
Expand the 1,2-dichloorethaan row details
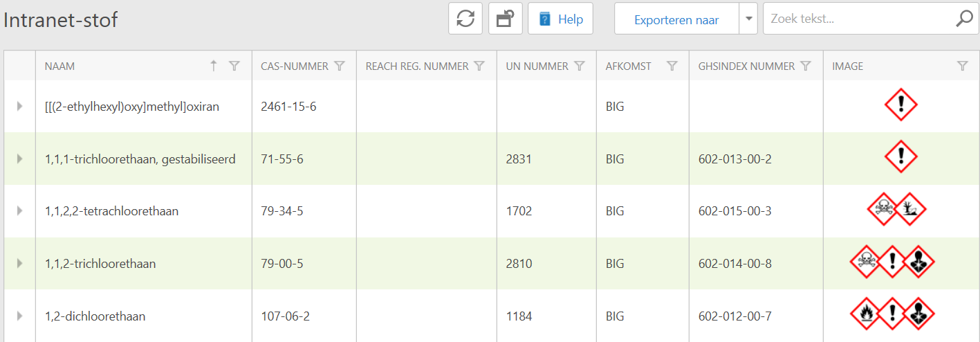click(x=19, y=316)
